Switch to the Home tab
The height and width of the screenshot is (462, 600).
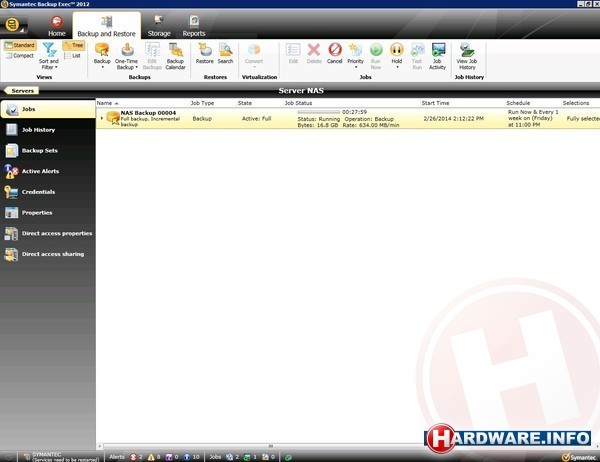tap(57, 26)
